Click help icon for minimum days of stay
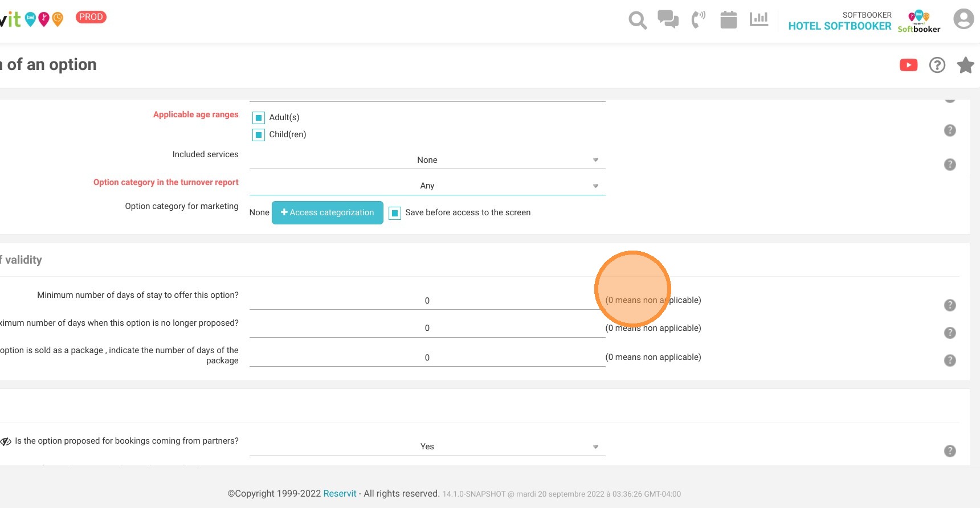The height and width of the screenshot is (508, 980). [950, 305]
